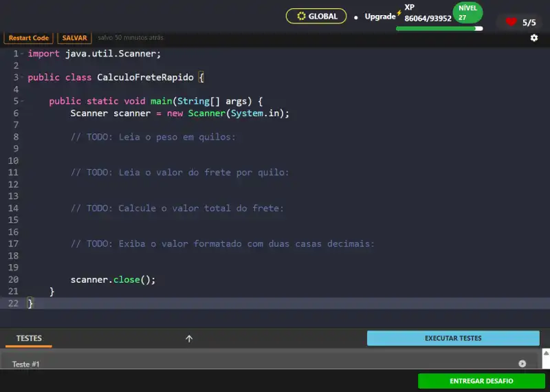The height and width of the screenshot is (392, 550).
Task: Click line number 10 in gutter
Action: tap(13, 161)
